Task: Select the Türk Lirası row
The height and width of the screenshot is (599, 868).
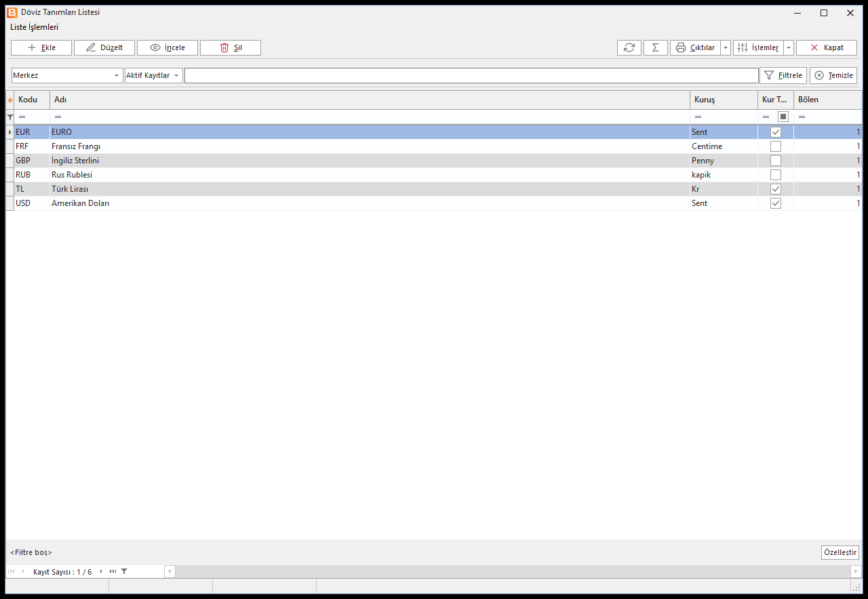Action: (434, 189)
